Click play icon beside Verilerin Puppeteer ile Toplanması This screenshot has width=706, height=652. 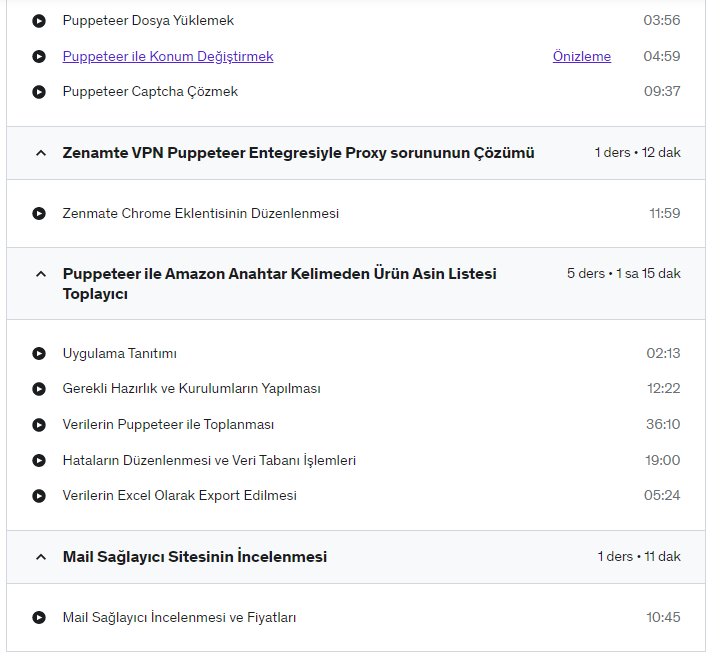39,425
